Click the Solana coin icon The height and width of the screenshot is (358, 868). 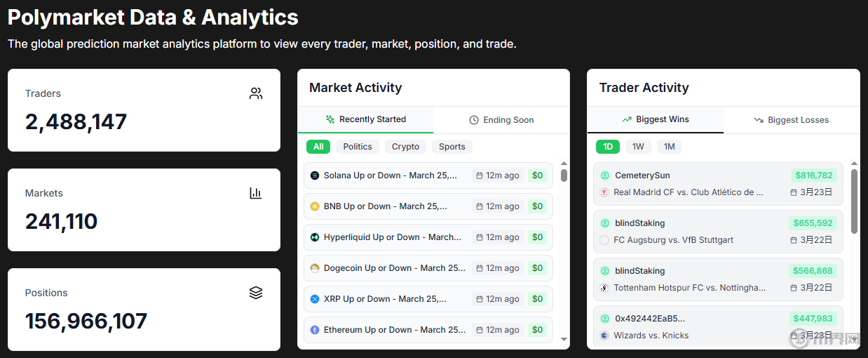[x=315, y=175]
